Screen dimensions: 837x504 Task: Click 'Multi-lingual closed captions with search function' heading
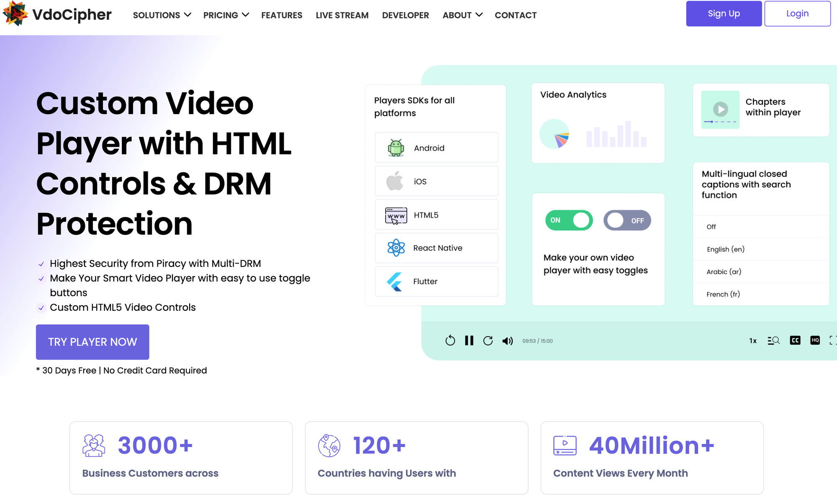(746, 184)
